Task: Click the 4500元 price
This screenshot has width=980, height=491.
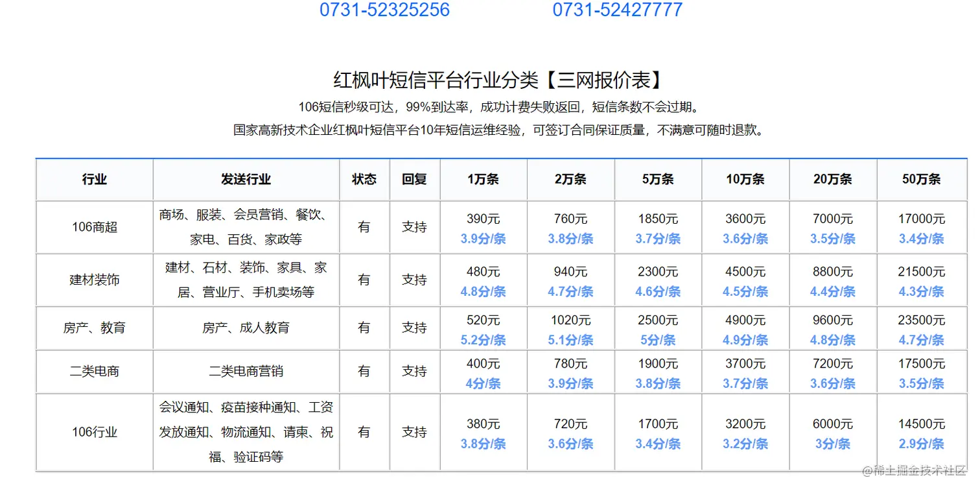Action: point(745,272)
